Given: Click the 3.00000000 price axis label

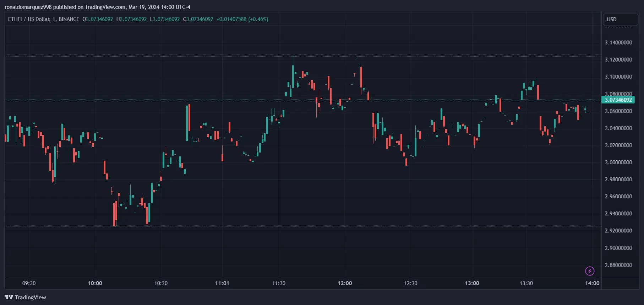Looking at the screenshot, I should pos(618,162).
